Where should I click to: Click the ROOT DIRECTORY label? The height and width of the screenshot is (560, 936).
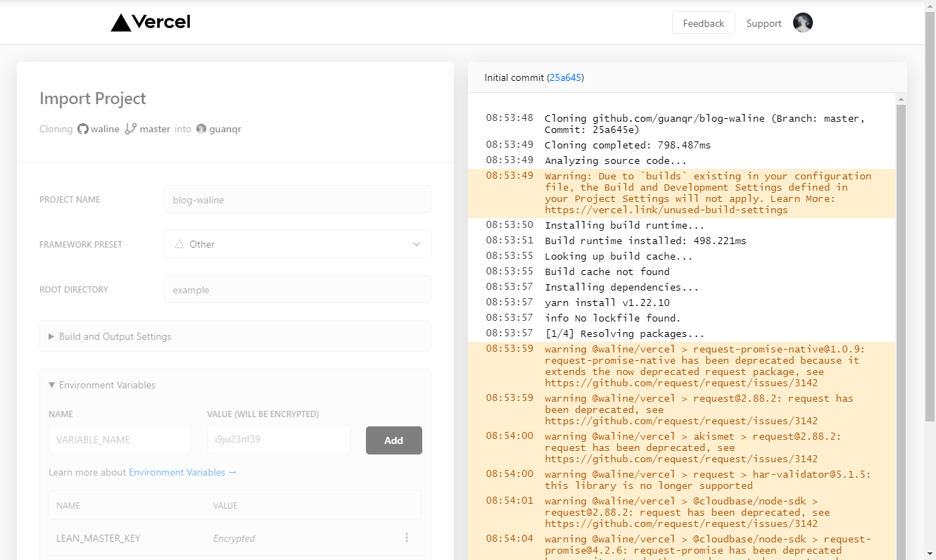coord(74,290)
